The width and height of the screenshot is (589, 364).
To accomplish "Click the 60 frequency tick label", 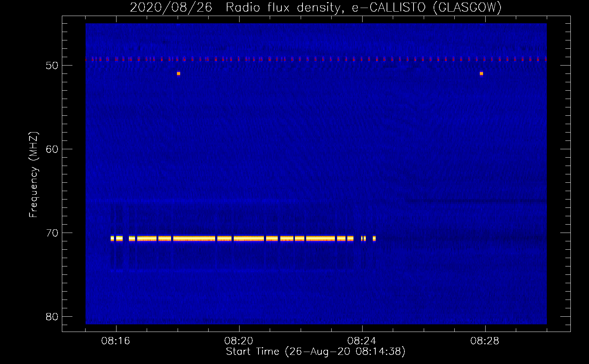I will (52, 149).
